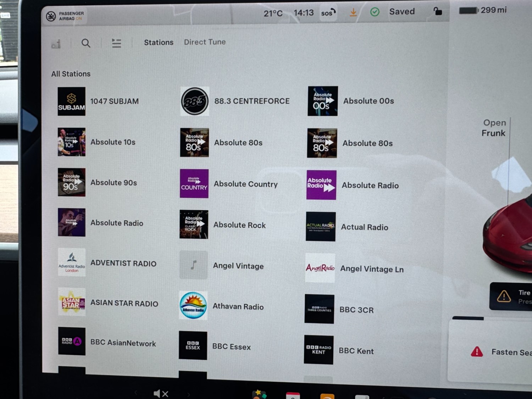Tap the Open Frunk button

coord(493,128)
